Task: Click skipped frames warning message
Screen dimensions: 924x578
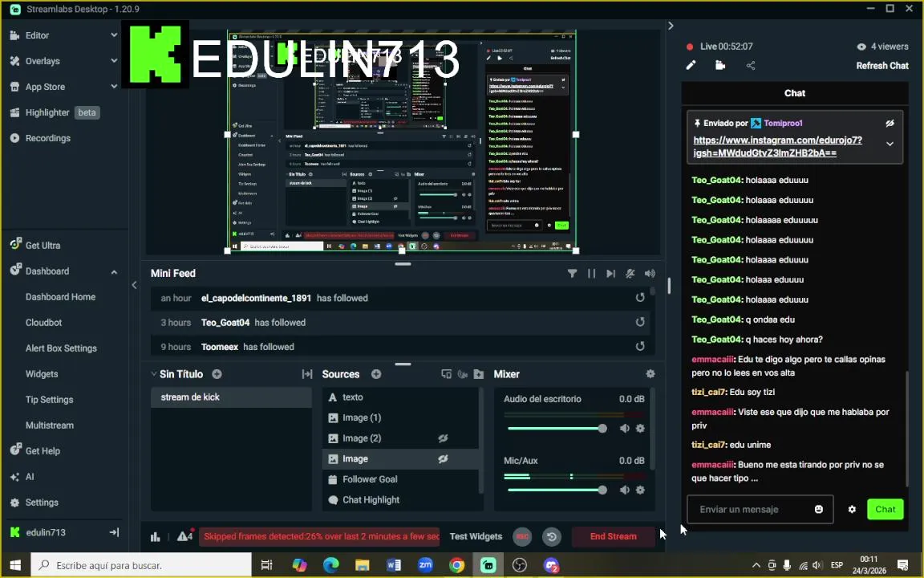Action: click(320, 537)
